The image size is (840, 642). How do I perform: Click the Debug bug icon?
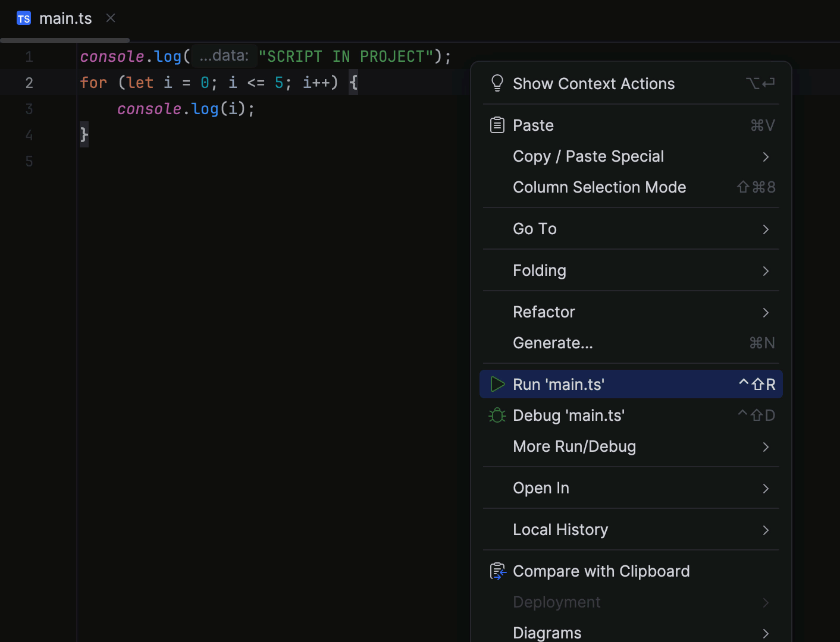point(497,415)
